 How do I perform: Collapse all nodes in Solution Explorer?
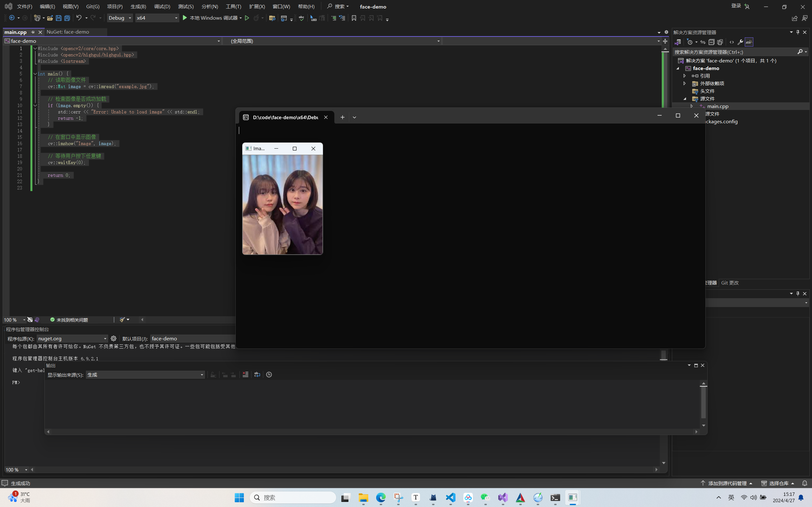pyautogui.click(x=711, y=42)
